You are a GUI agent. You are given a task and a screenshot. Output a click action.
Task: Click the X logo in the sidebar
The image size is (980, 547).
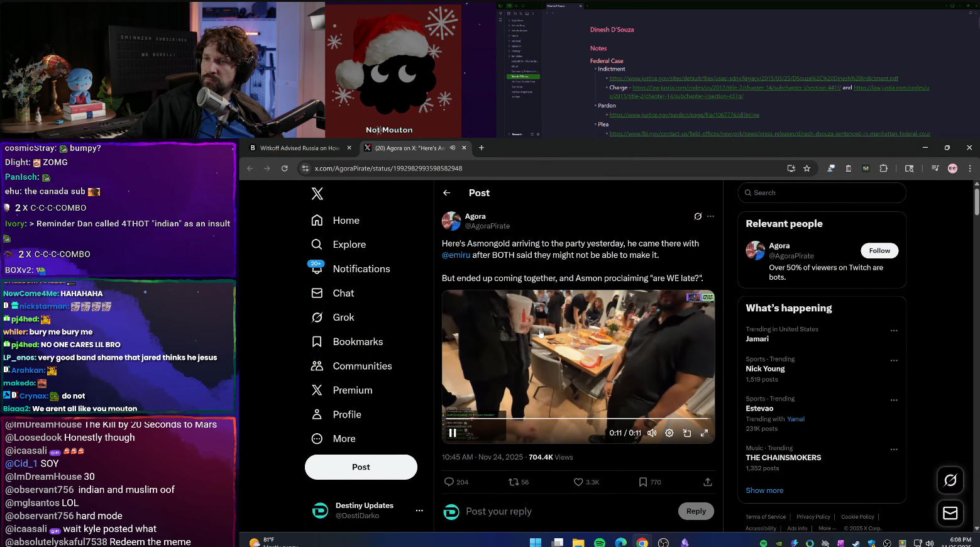coord(317,194)
